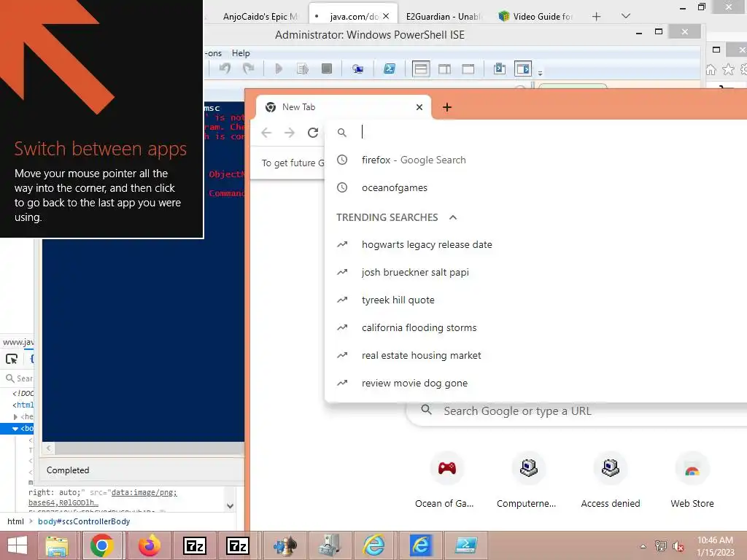List all tabs with the chevron dropdown
Viewport: 747px width, 560px height.
[626, 16]
